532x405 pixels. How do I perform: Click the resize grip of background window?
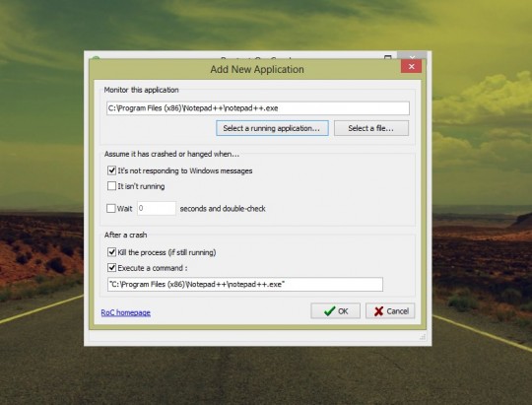pyautogui.click(x=423, y=337)
